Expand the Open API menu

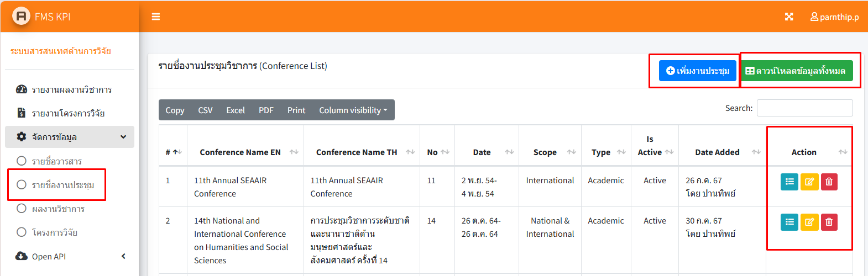click(70, 256)
